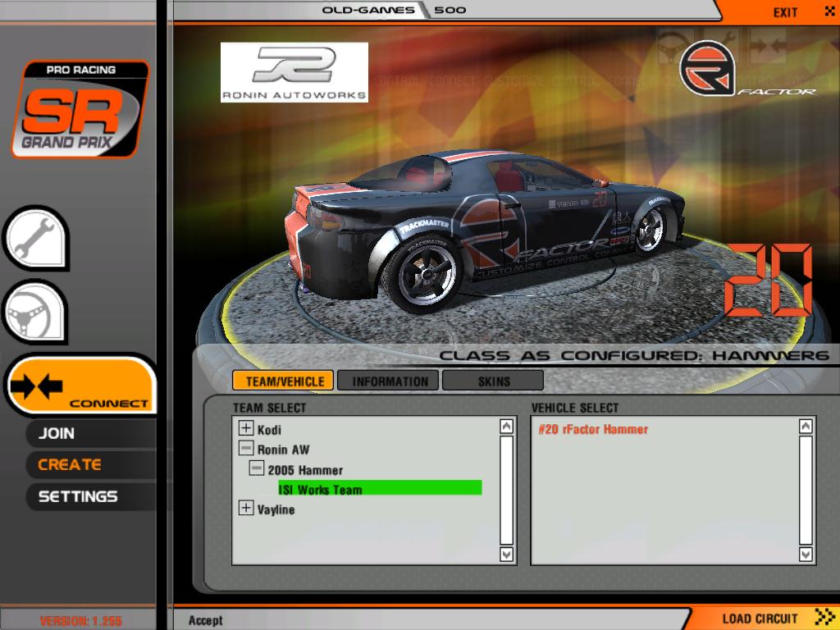Expand the Vayline team node
Screen dimensions: 840x630
pos(246,507)
